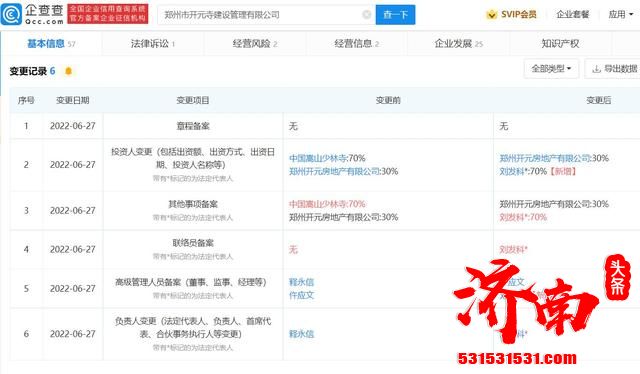Click the download icon on 导出数据
Screen dimensions: 640x374
click(x=596, y=69)
